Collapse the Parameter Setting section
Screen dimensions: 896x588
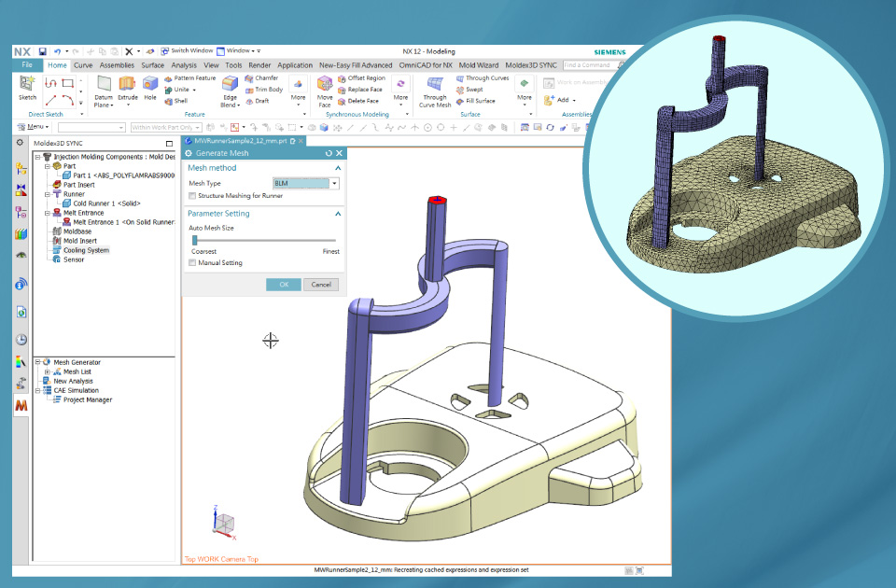click(x=338, y=214)
